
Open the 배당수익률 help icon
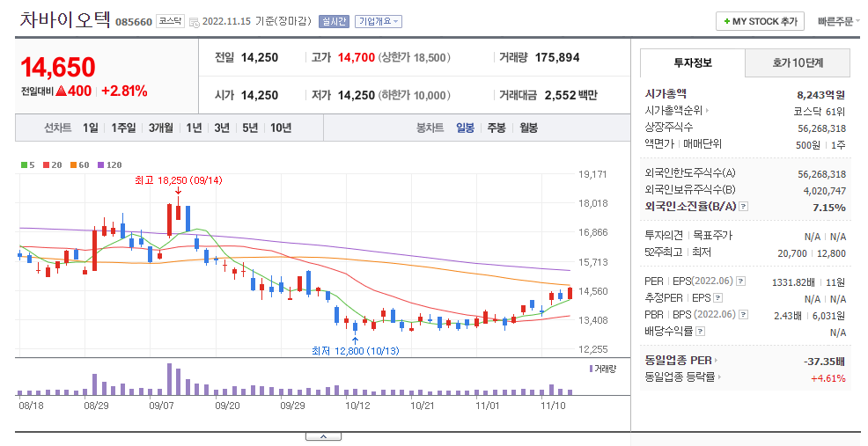tap(700, 332)
